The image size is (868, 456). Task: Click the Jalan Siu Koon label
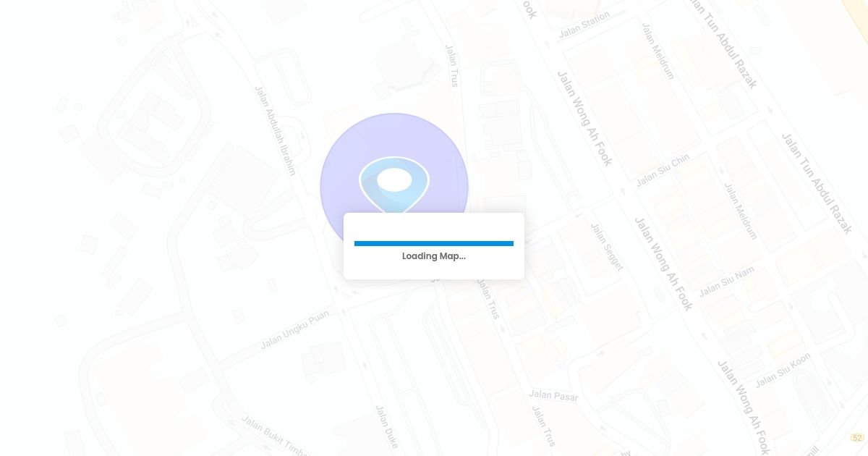(x=783, y=370)
